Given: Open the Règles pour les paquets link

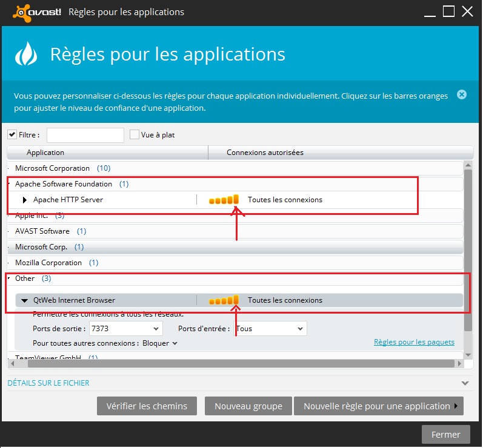Looking at the screenshot, I should [414, 342].
